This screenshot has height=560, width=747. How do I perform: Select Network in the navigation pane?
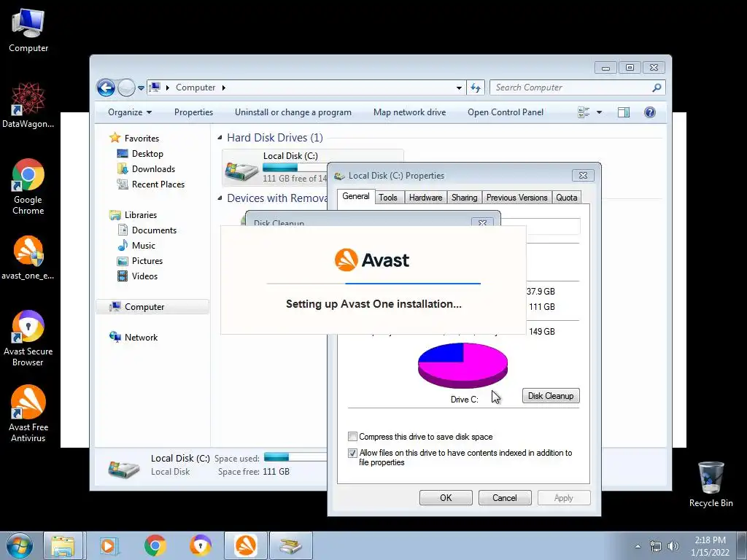pos(141,337)
